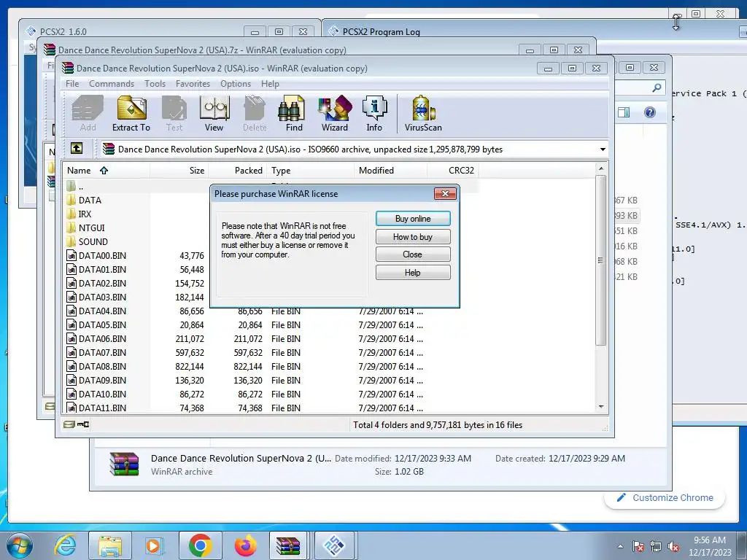The image size is (747, 560).
Task: Open the NTGUI folder
Action: coord(85,227)
